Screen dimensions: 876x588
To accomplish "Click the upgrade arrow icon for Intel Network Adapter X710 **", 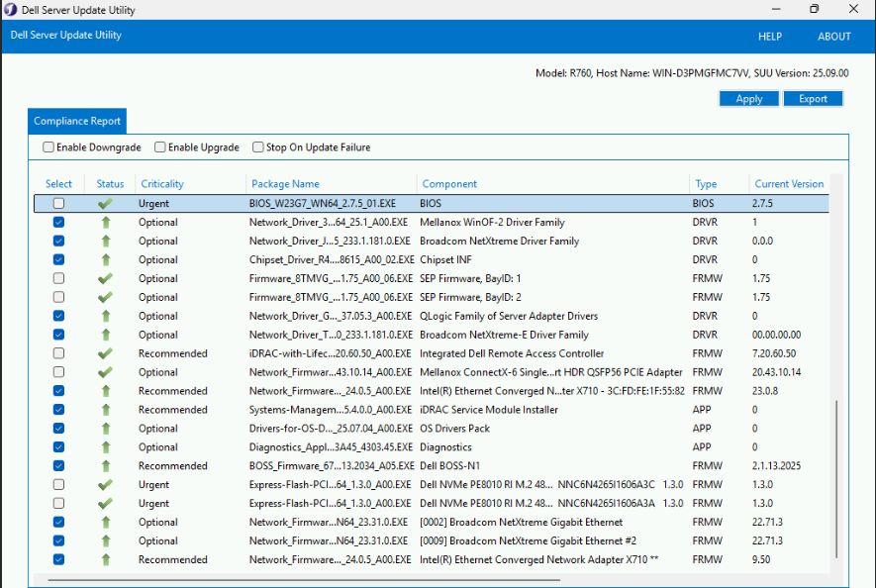I will tap(106, 559).
